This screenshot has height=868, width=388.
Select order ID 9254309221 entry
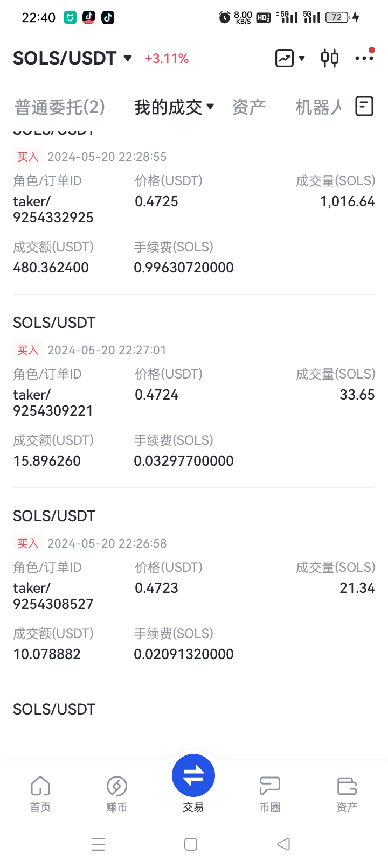(53, 411)
